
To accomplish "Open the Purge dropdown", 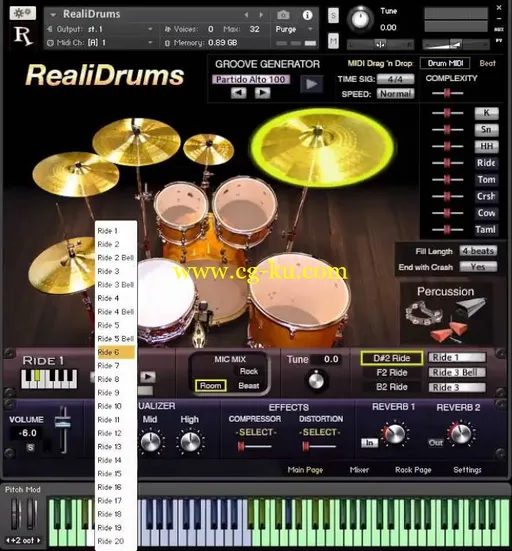I will (x=294, y=29).
